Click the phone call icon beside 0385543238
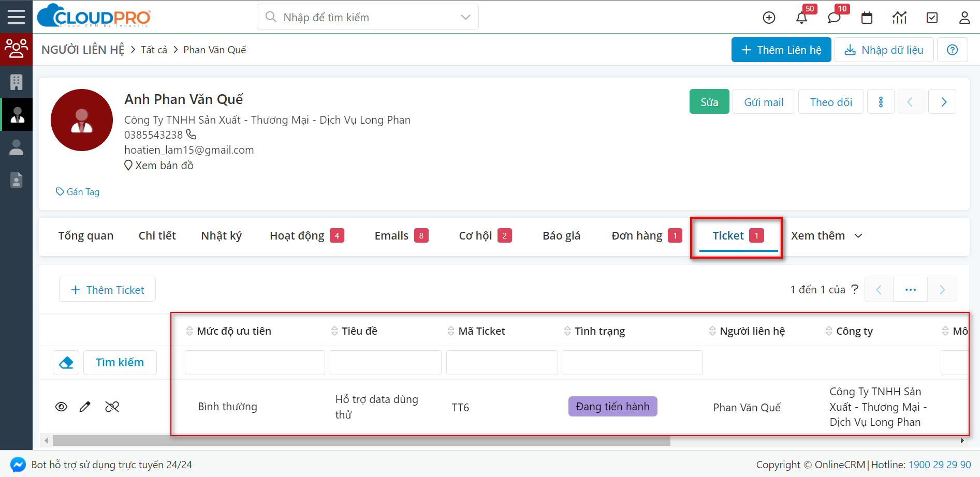Screen dimensions: 980x477 (191, 135)
